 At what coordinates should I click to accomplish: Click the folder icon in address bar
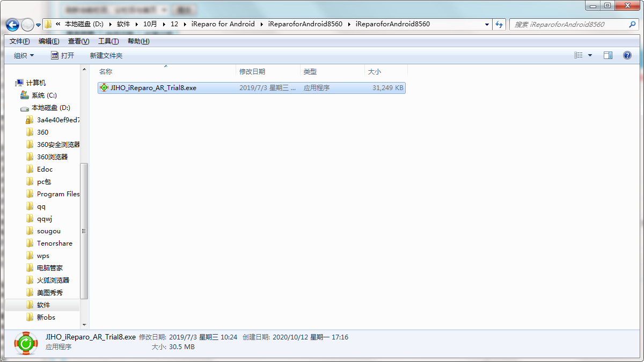(x=48, y=24)
